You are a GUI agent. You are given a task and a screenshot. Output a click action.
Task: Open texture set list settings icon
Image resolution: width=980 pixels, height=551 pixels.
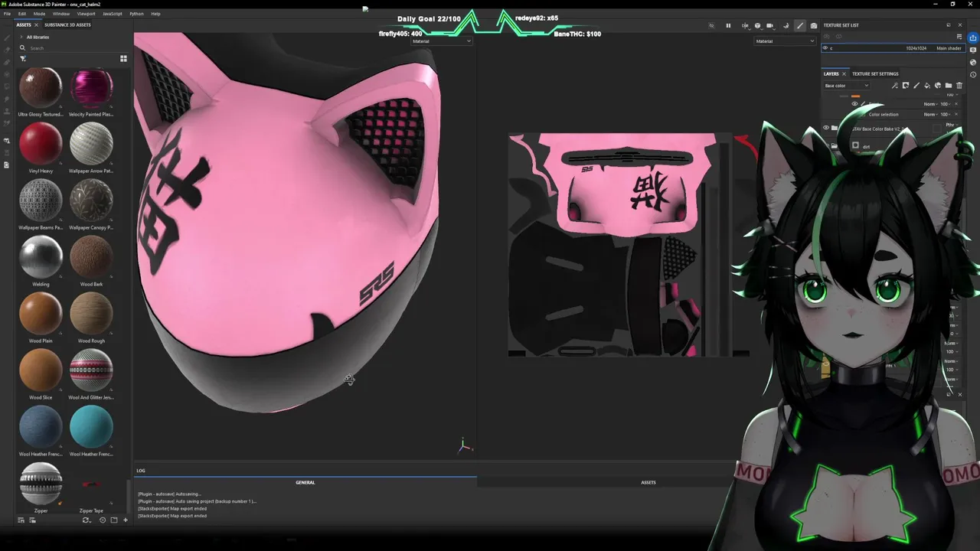[x=959, y=36]
